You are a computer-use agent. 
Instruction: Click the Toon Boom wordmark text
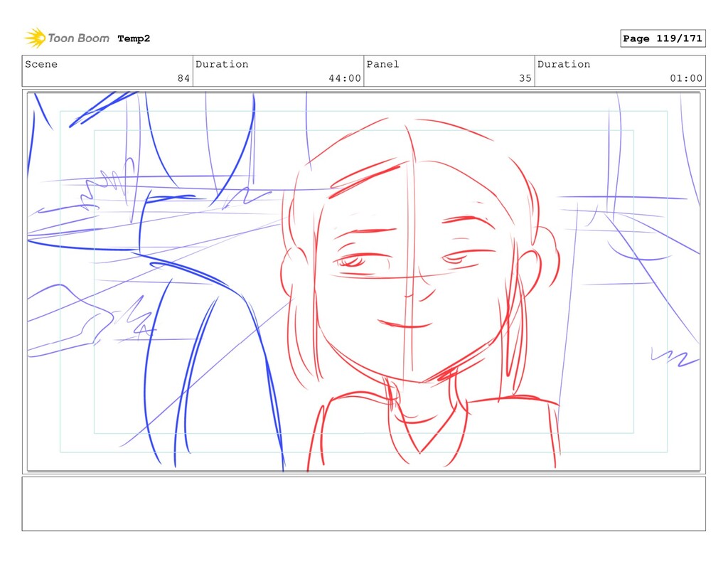point(78,38)
